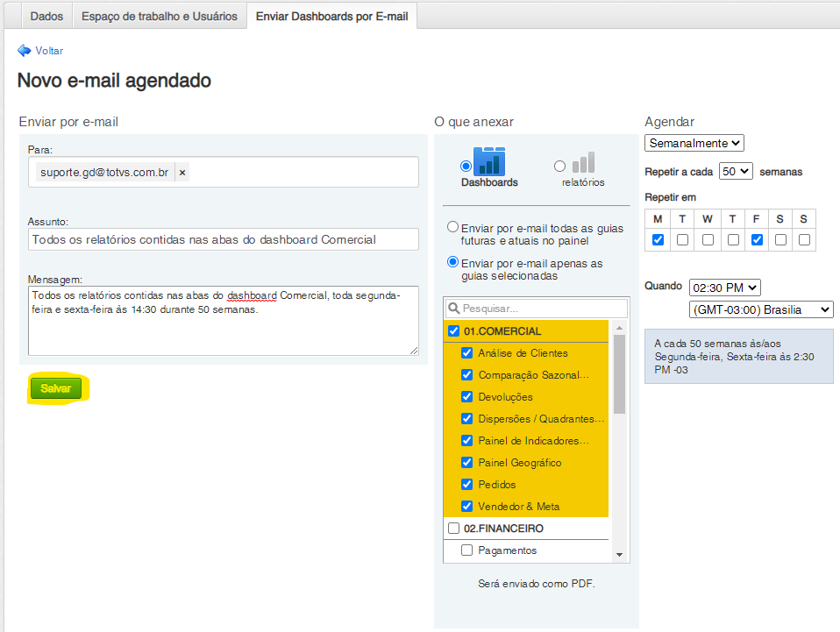This screenshot has height=632, width=840.
Task: Uncheck Dispersões / Quadrantes checkbox
Action: (x=466, y=419)
